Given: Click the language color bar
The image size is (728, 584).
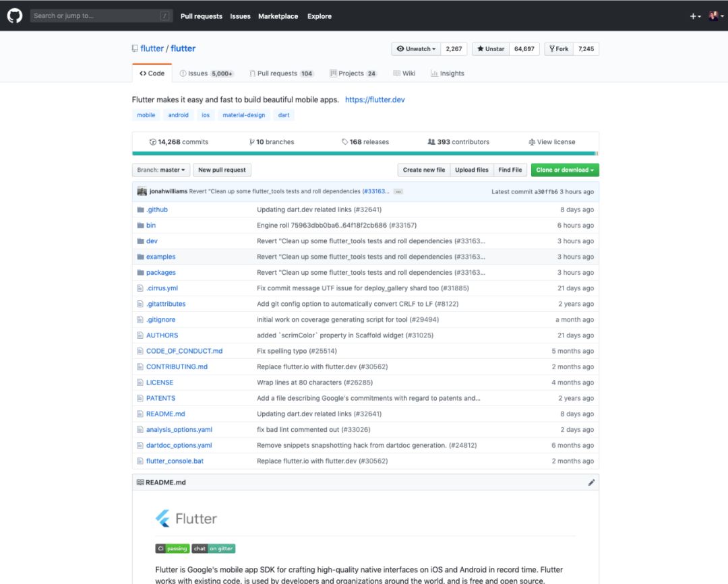Looking at the screenshot, I should coord(365,154).
